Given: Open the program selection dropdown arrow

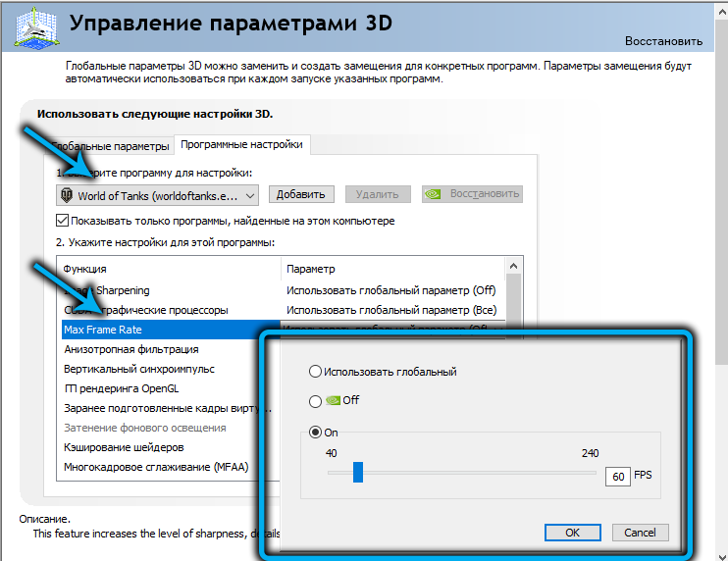Looking at the screenshot, I should pos(250,195).
